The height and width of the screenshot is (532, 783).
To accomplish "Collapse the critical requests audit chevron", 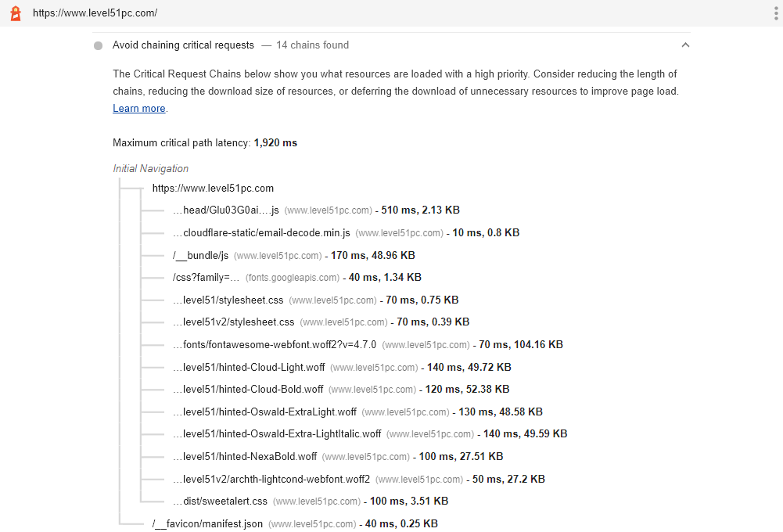I will (x=685, y=45).
